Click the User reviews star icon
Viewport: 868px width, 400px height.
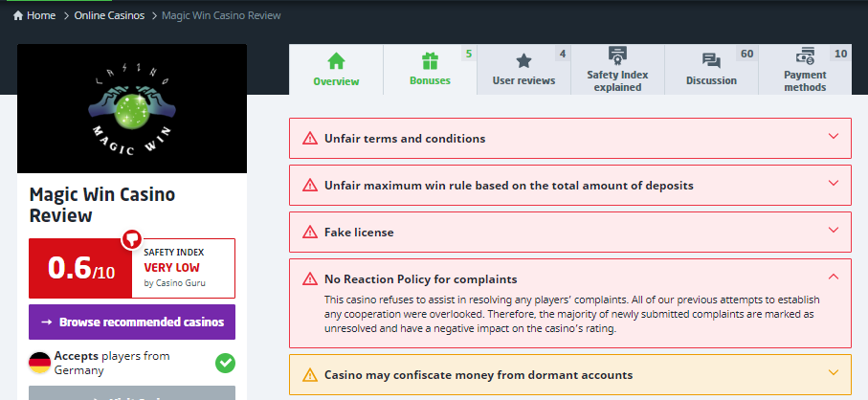523,61
